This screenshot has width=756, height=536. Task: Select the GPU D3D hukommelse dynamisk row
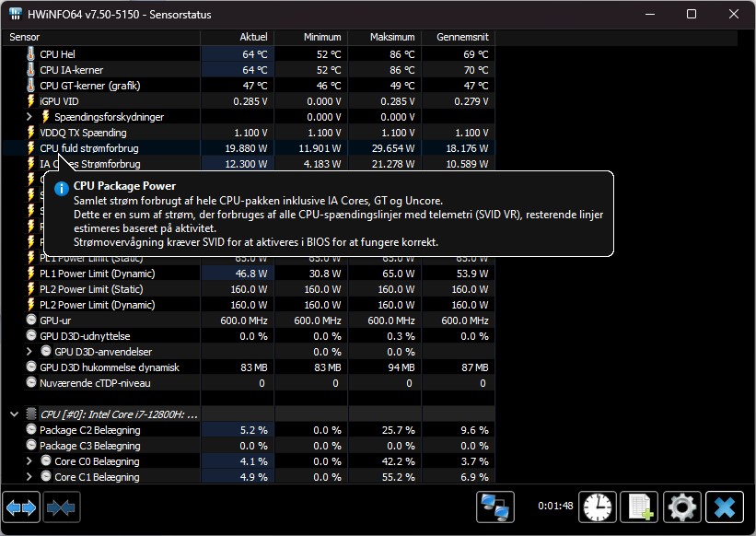pyautogui.click(x=109, y=367)
